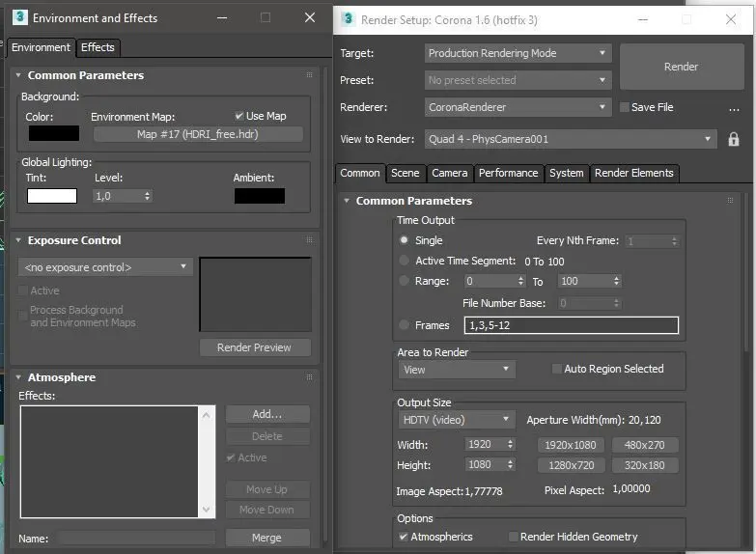Select the Frames radio button

pos(404,325)
